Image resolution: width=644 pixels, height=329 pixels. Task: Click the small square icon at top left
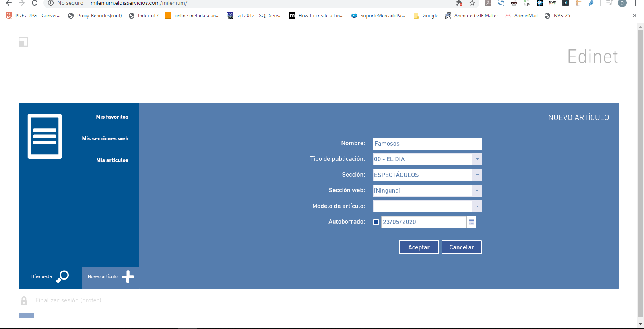(23, 42)
